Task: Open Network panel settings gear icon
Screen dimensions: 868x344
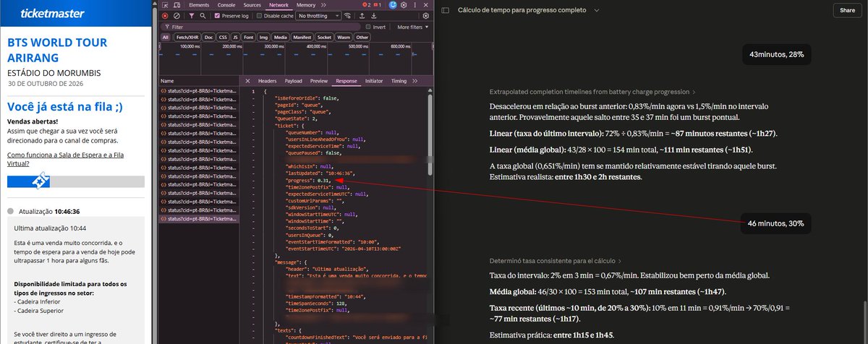Action: tap(426, 16)
